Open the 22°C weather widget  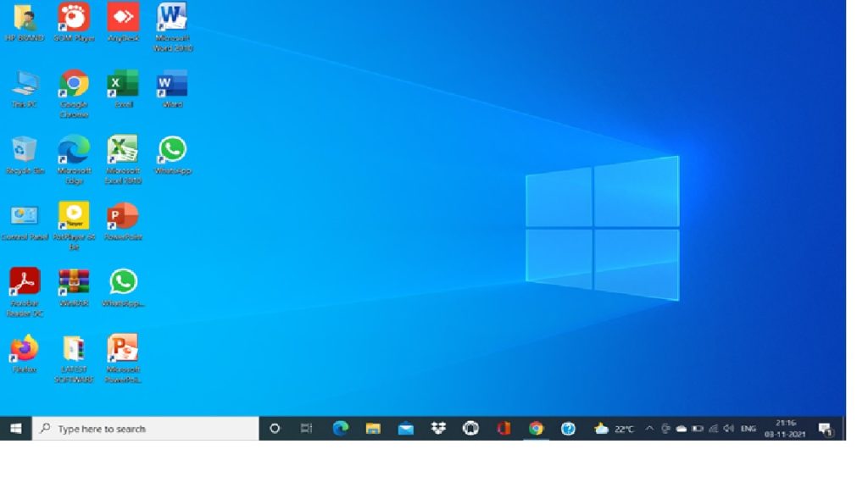[x=614, y=429]
